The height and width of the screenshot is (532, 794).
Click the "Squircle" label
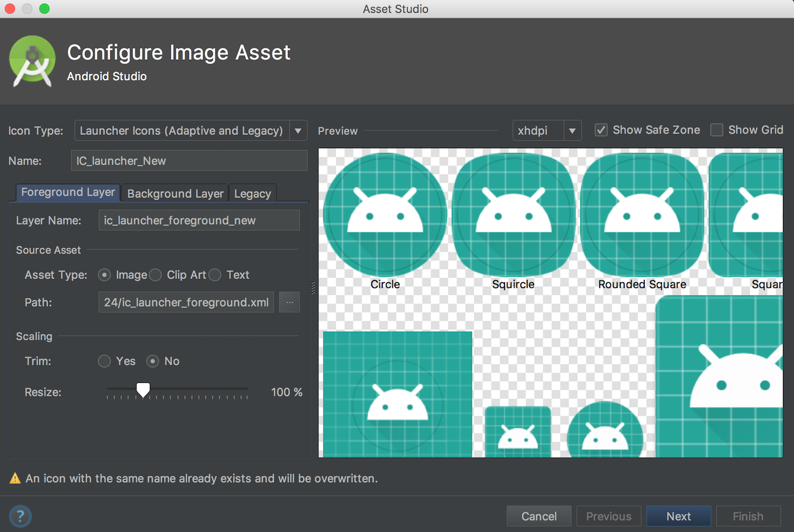[x=513, y=284]
